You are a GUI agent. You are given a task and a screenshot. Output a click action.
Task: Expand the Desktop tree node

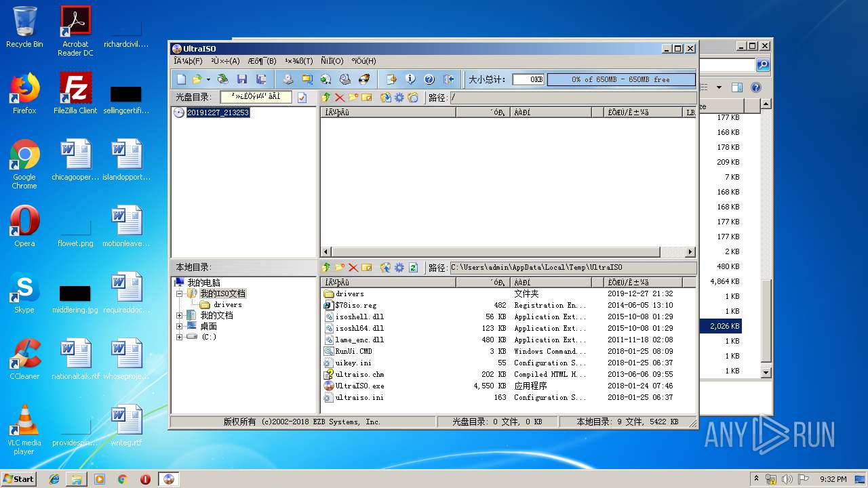179,326
